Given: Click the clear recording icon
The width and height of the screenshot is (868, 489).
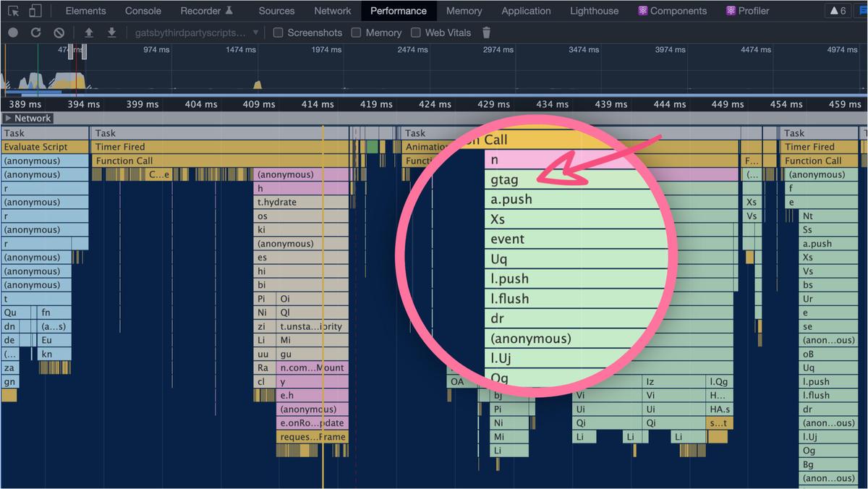Looking at the screenshot, I should tap(59, 33).
